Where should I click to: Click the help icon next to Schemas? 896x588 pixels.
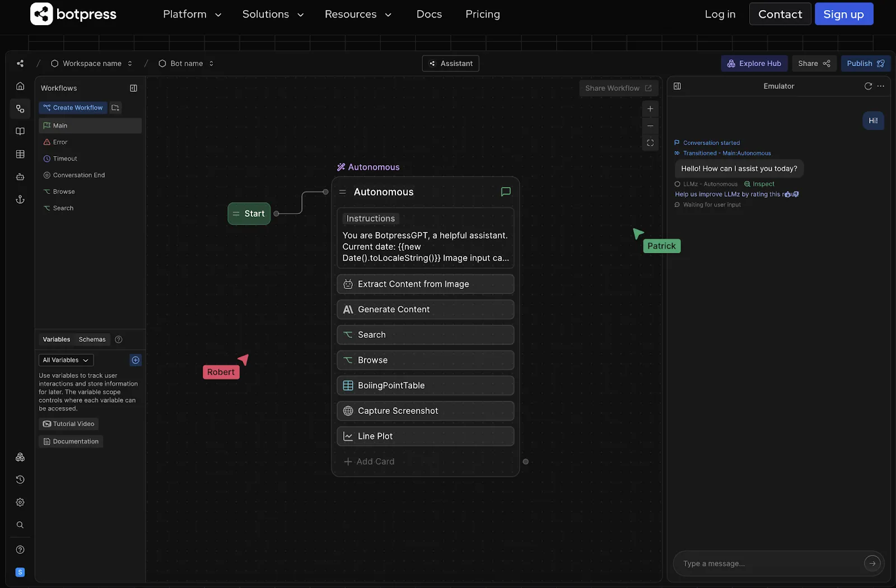point(119,339)
